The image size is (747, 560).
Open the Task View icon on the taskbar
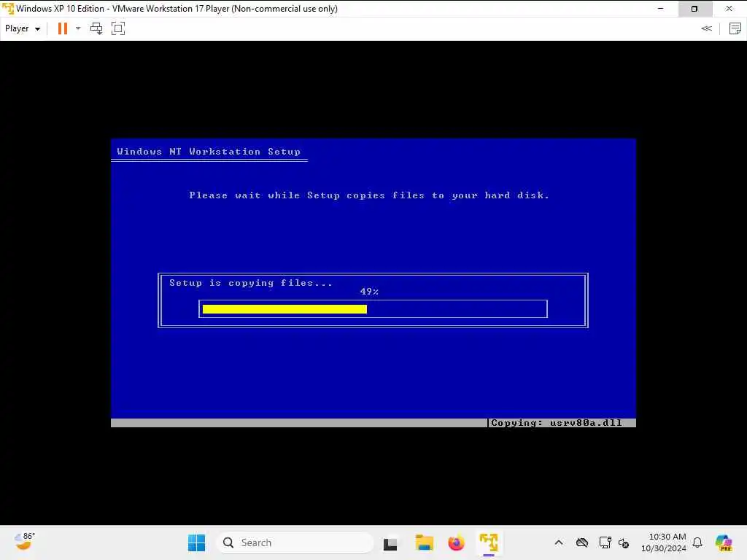point(390,543)
